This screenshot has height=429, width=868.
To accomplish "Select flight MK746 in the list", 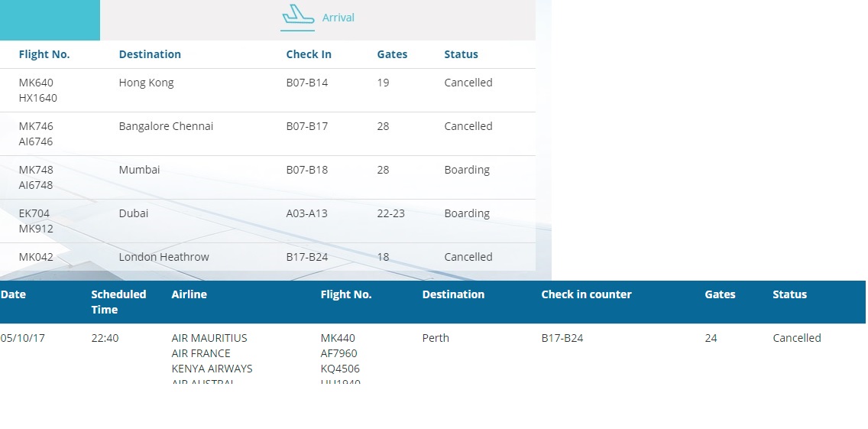I will (x=36, y=126).
